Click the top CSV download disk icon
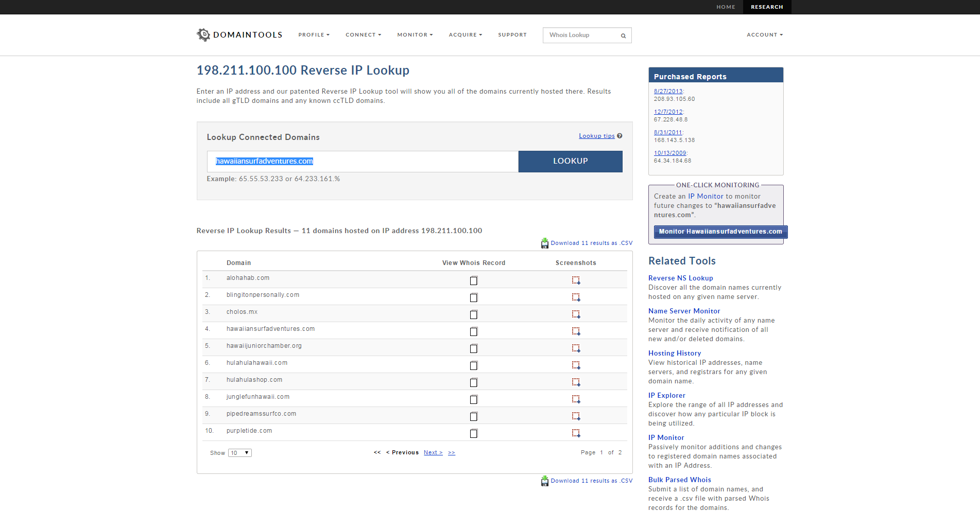 click(544, 243)
